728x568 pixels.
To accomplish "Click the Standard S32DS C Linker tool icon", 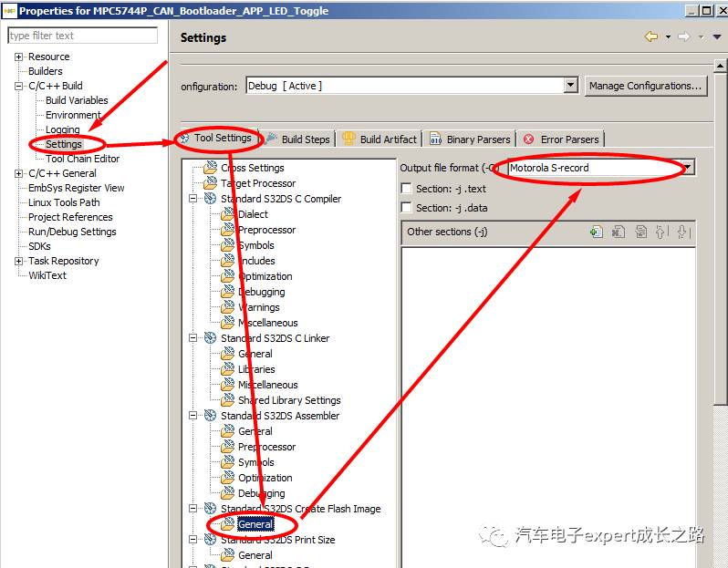I will pyautogui.click(x=211, y=338).
